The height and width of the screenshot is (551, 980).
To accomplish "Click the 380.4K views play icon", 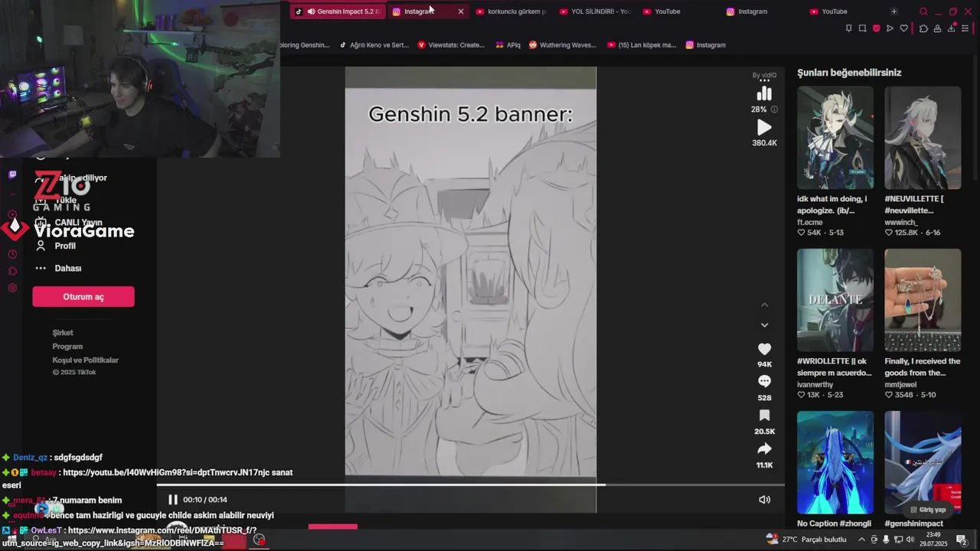I will pos(764,127).
